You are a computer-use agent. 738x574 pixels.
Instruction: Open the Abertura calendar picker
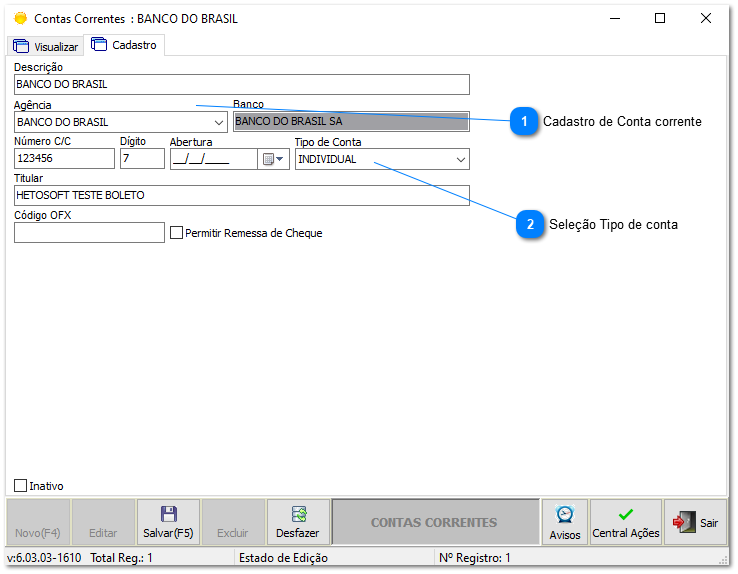click(273, 159)
